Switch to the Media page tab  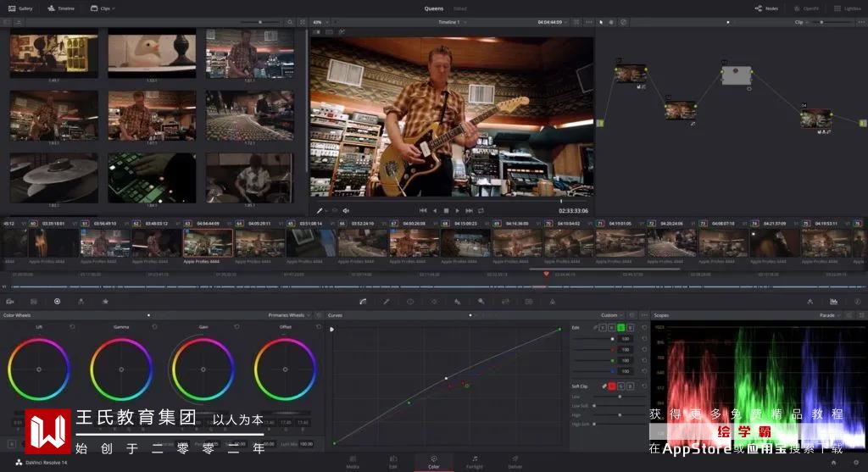(x=353, y=462)
